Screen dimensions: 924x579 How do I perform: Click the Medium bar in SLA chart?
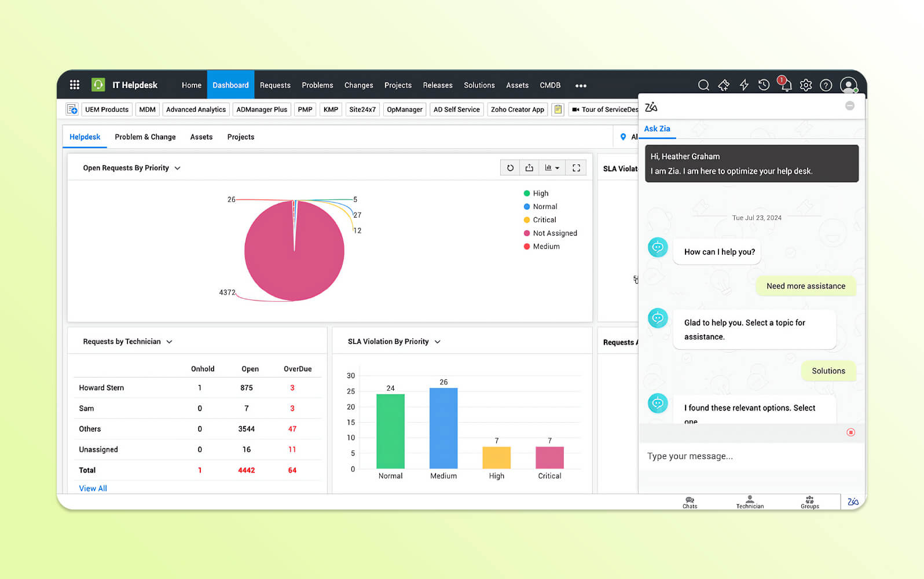pyautogui.click(x=443, y=428)
